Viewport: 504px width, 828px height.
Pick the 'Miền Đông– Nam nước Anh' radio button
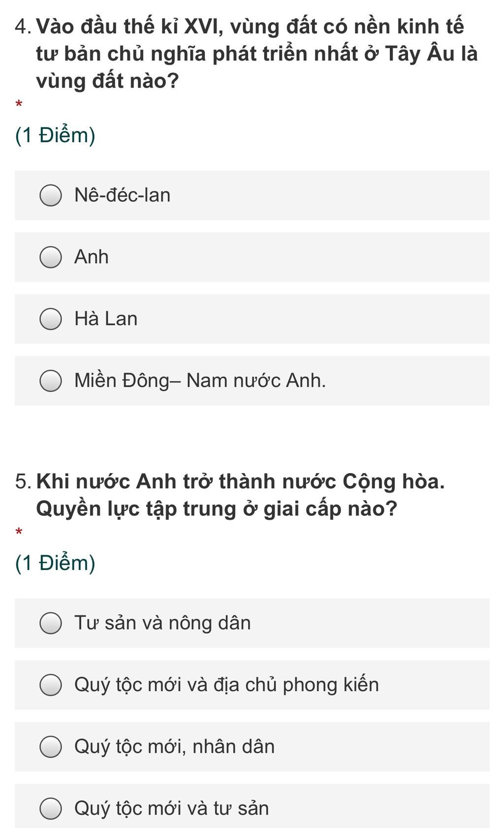[50, 381]
